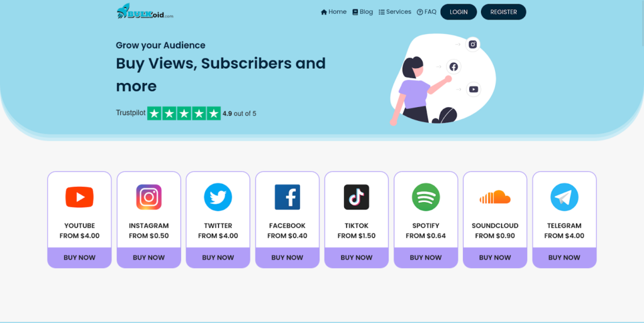Click the TikTok logo icon
The width and height of the screenshot is (644, 323).
pyautogui.click(x=357, y=197)
